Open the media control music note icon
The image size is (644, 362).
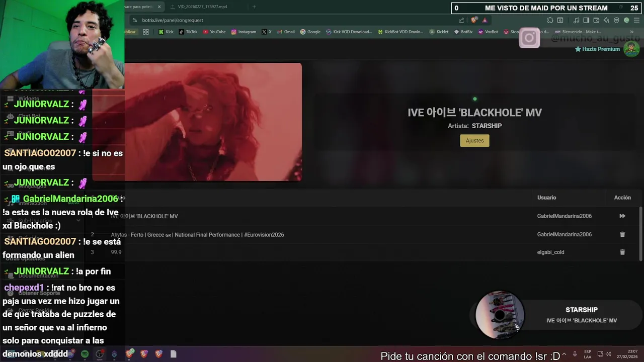tap(576, 20)
